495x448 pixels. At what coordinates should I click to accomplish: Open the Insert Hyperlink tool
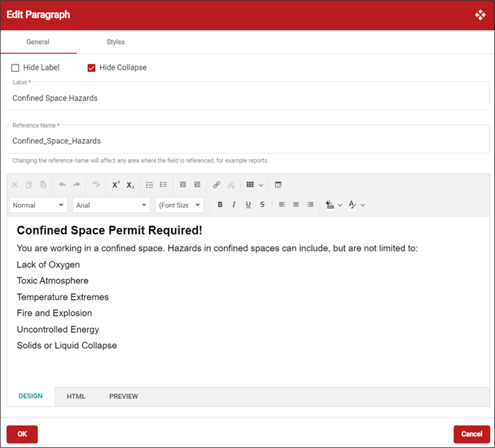pos(217,185)
